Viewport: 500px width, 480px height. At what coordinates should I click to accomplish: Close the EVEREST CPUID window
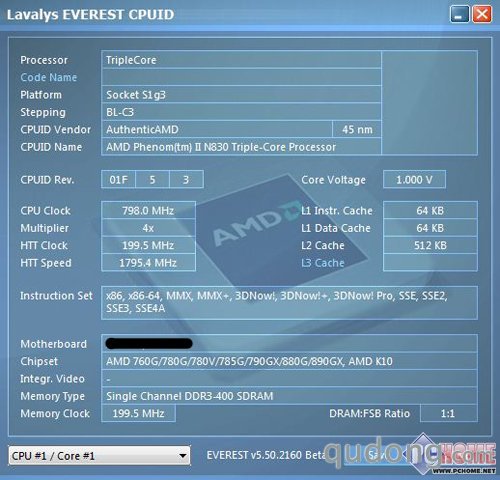pos(482,14)
